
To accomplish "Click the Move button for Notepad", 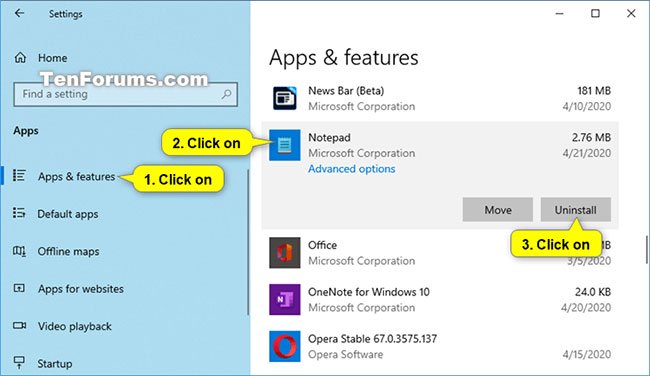I will tap(497, 210).
